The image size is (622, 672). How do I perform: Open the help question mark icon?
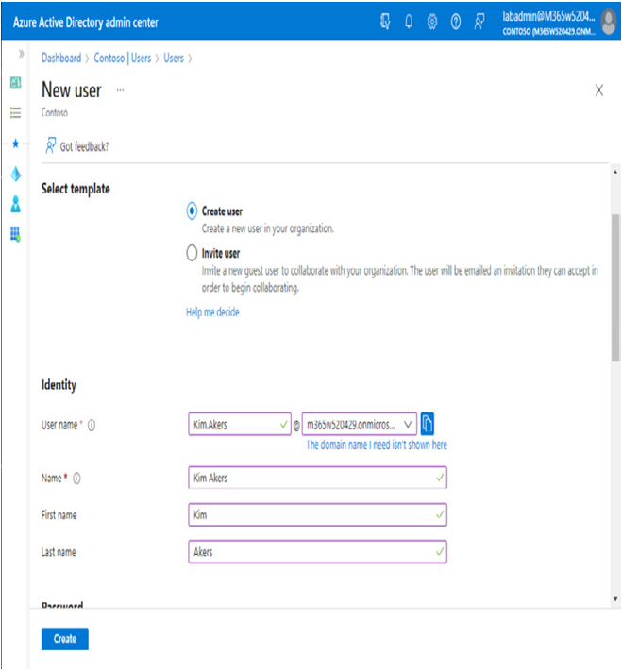456,21
